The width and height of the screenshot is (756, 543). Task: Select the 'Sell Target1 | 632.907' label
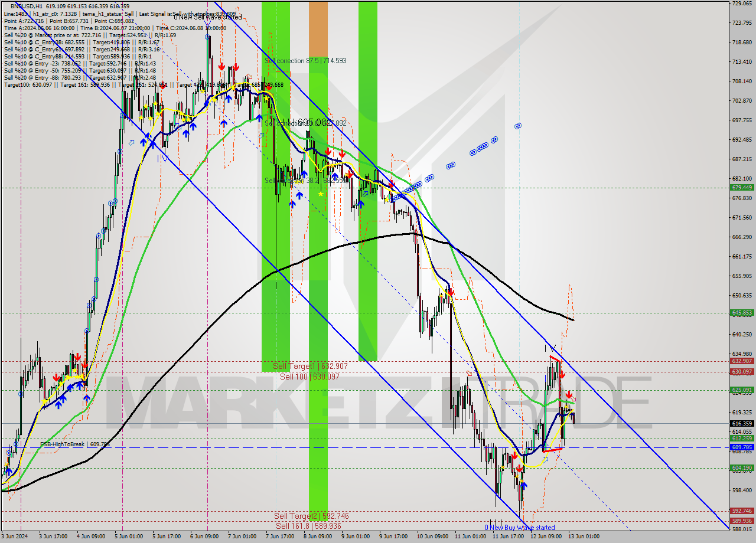[310, 366]
